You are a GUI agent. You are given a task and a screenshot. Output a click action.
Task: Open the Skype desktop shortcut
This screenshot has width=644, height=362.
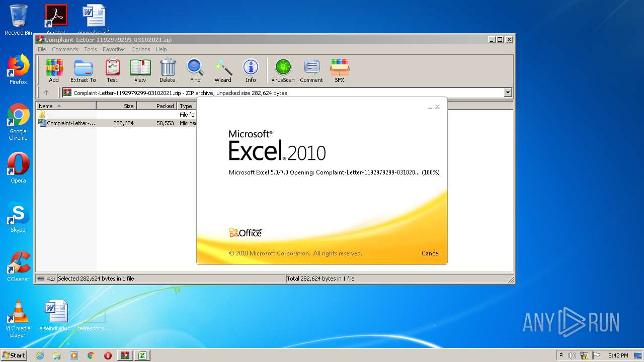pos(18,217)
